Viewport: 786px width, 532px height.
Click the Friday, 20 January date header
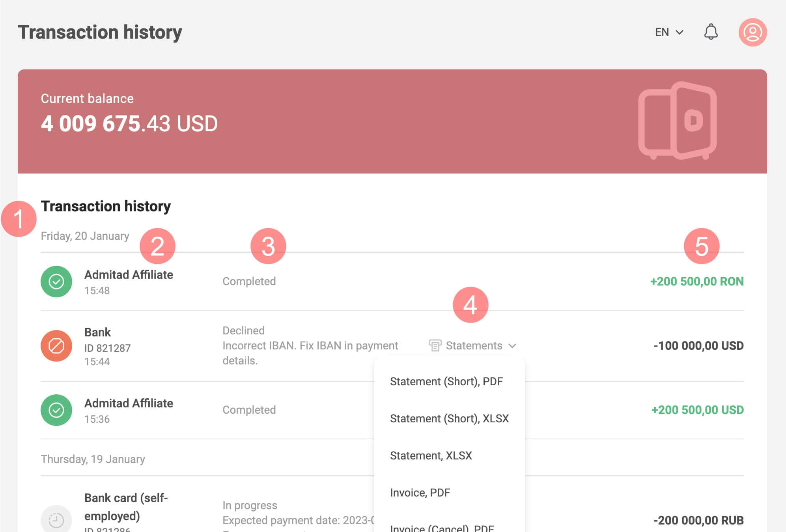pos(85,236)
